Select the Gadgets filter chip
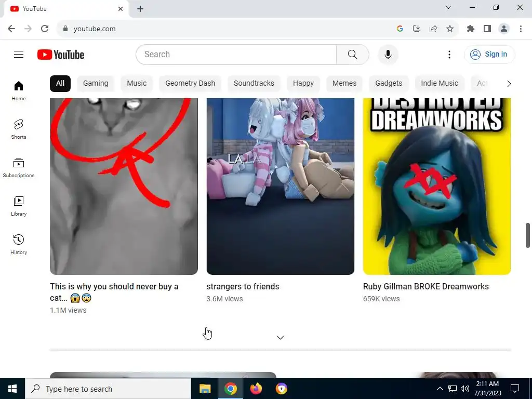The height and width of the screenshot is (399, 532). coord(389,84)
